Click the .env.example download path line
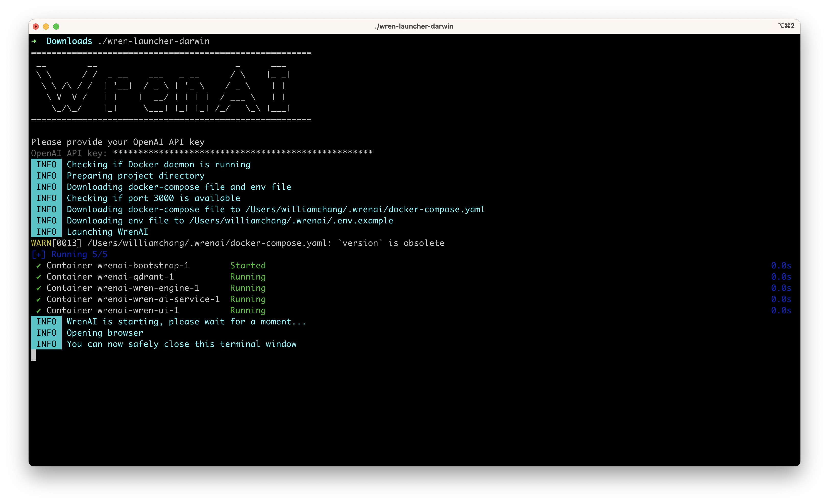Viewport: 829px width, 504px height. 230,221
